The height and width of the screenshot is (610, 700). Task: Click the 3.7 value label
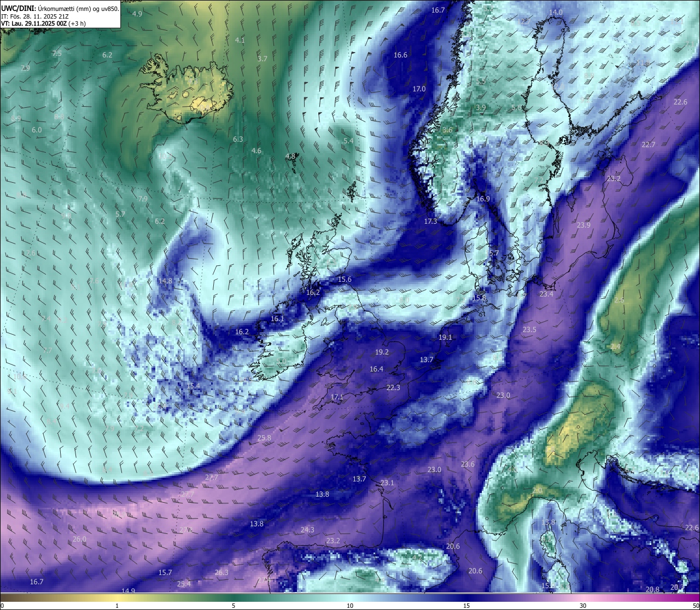tap(262, 59)
